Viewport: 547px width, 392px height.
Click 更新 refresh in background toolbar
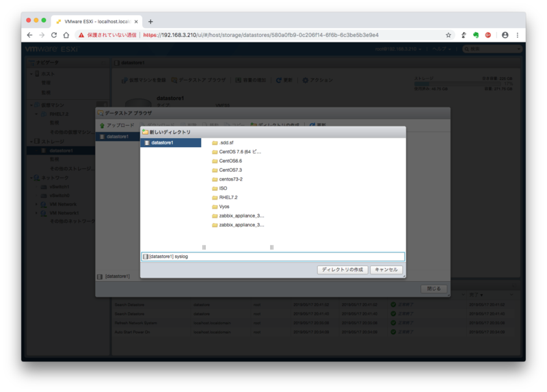click(x=284, y=80)
